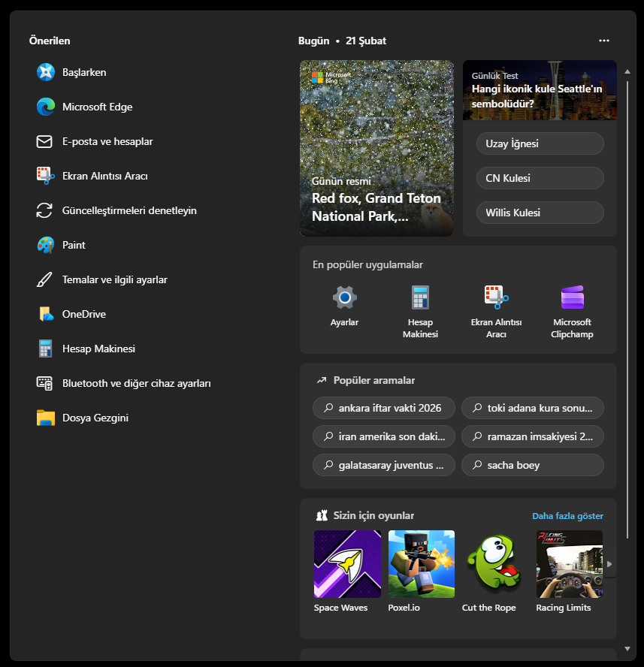This screenshot has width=644, height=667.
Task: Choose the Willis Kulesi quiz answer
Action: click(x=540, y=213)
